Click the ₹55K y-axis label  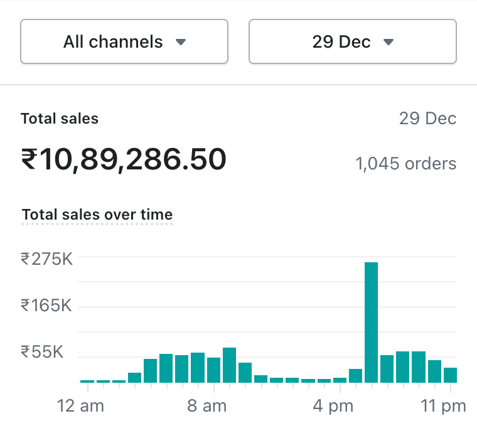pos(42,351)
